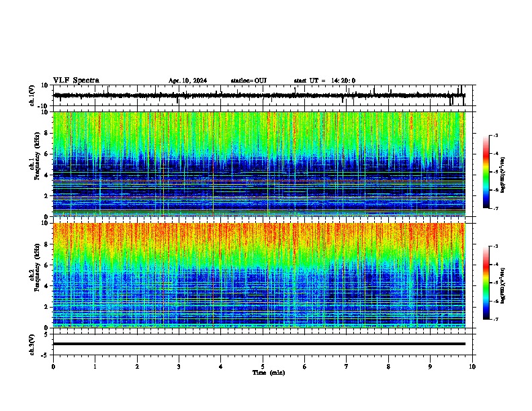The height and width of the screenshot is (411, 532).
Task: Click the '8' tick on the time axis
Action: coord(388,367)
